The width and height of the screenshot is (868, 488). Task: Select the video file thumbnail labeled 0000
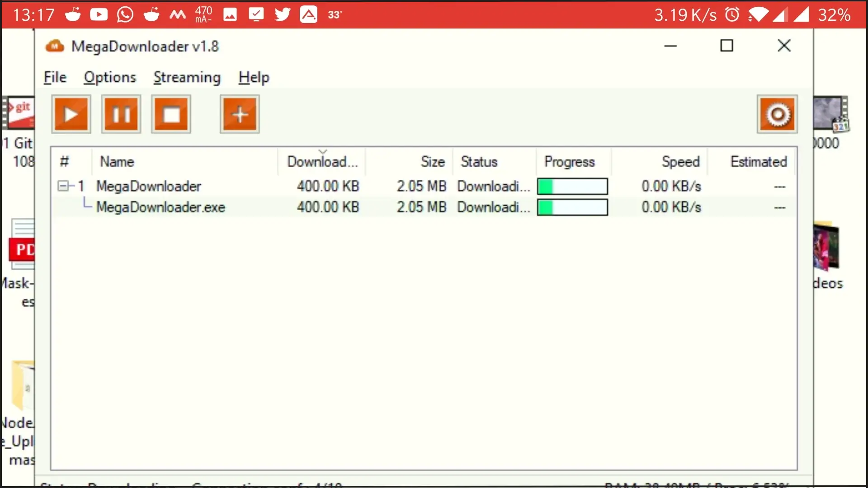[x=831, y=114]
